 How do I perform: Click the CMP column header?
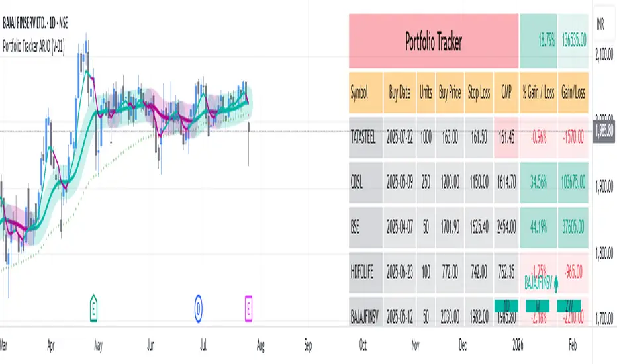[506, 93]
